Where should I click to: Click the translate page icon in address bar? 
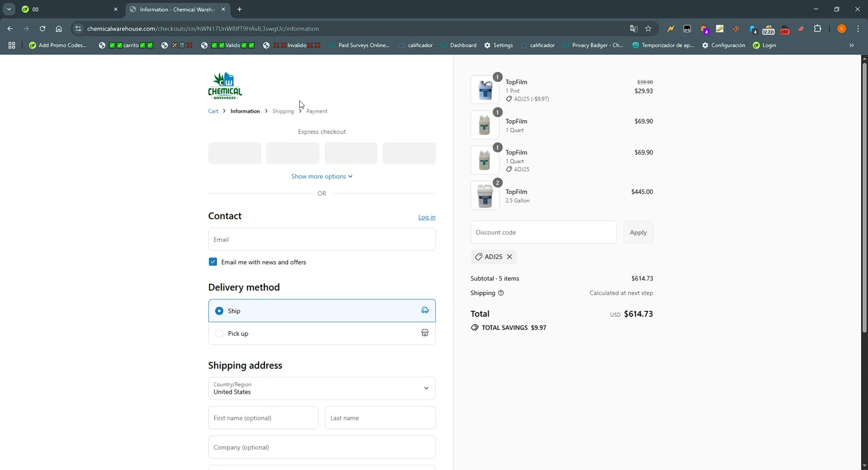634,28
